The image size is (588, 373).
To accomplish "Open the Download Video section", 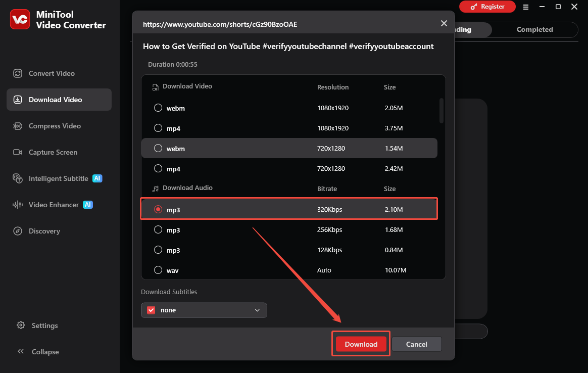I will click(59, 100).
